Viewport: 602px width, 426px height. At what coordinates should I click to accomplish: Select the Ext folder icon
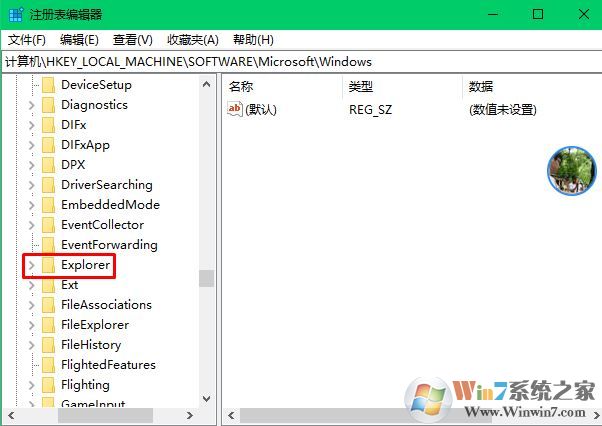coord(48,285)
